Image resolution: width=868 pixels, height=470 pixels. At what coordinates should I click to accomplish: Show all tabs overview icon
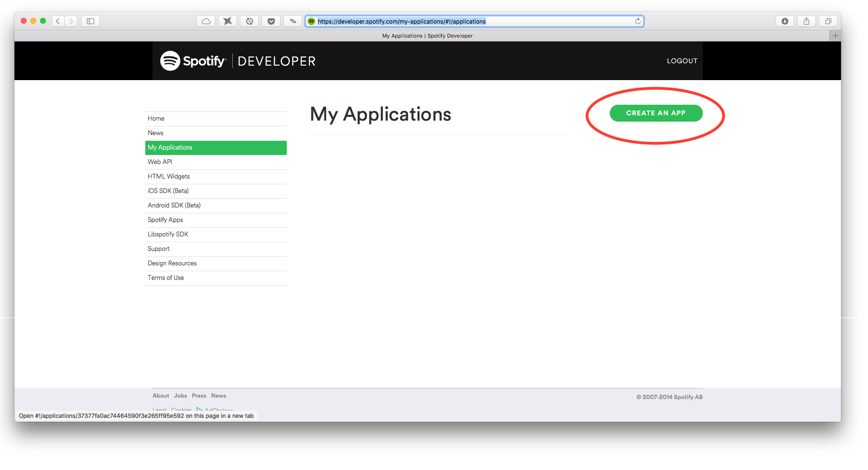coord(828,21)
